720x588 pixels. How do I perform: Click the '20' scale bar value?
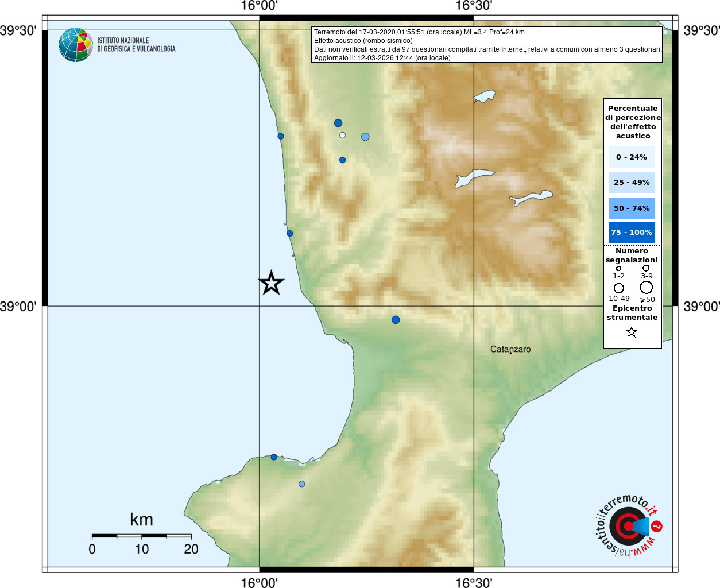[191, 549]
